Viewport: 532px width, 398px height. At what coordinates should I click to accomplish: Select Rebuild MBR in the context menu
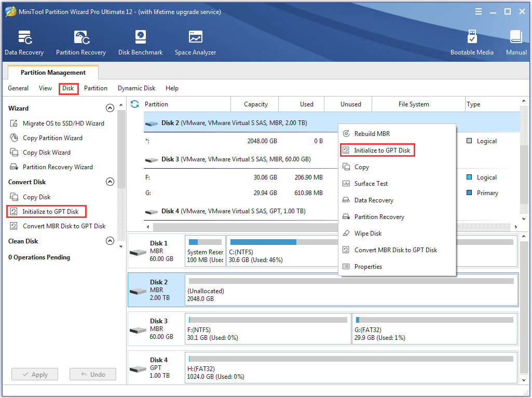[372, 134]
